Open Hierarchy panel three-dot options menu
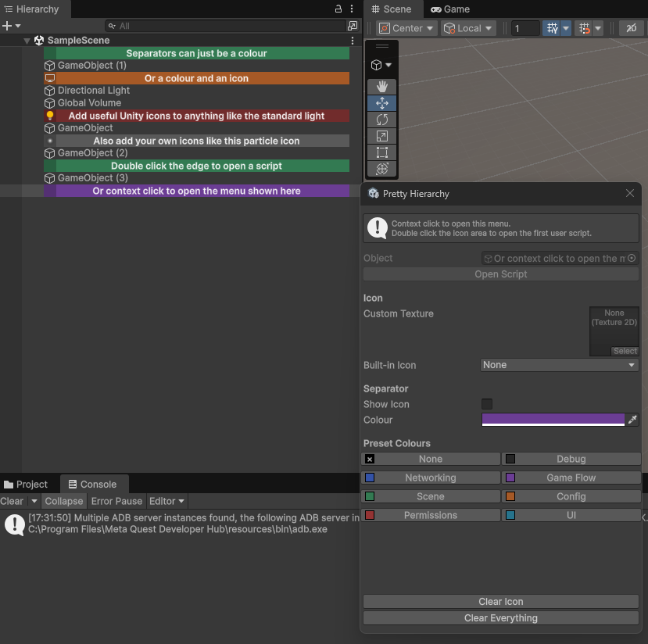 click(x=352, y=9)
